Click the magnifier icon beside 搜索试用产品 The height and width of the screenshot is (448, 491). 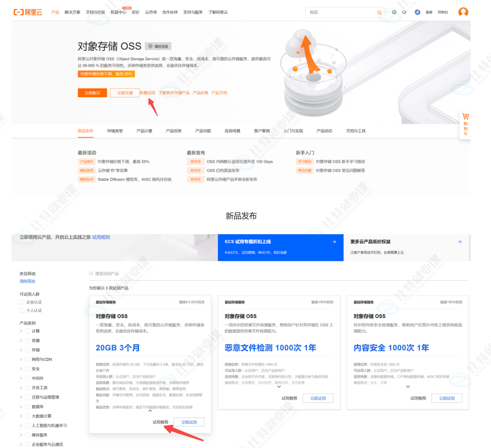(92, 274)
